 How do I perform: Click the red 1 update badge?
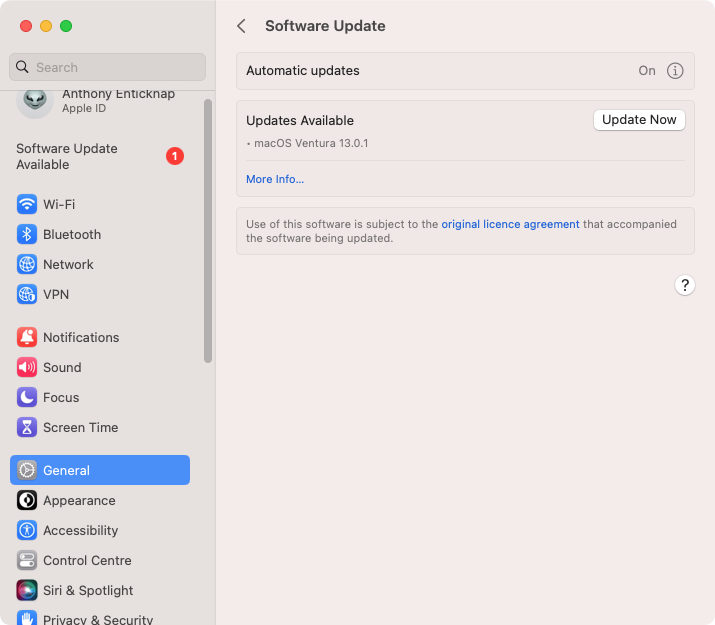point(175,156)
